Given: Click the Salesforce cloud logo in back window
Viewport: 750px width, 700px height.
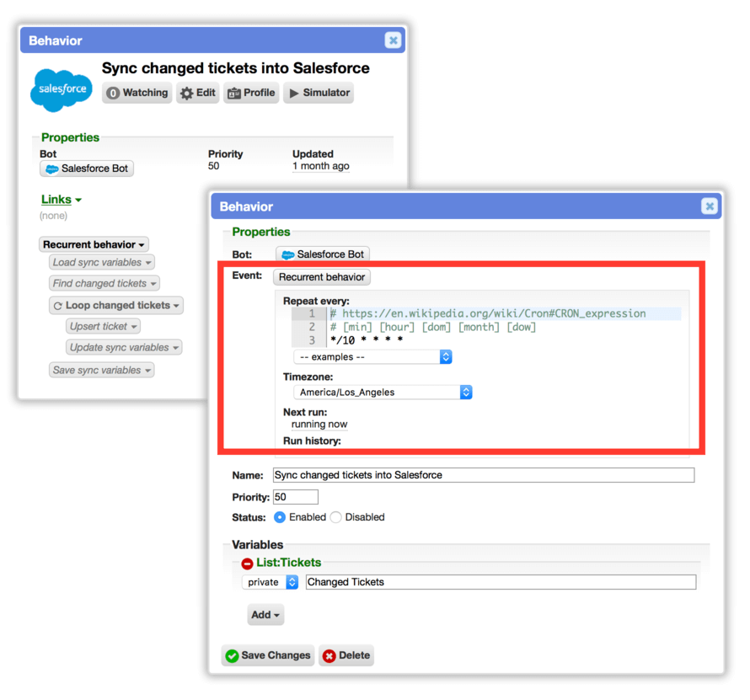Looking at the screenshot, I should 62,90.
